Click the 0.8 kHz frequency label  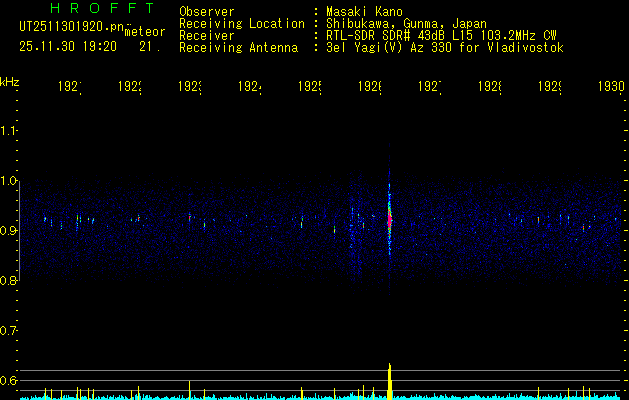9,280
